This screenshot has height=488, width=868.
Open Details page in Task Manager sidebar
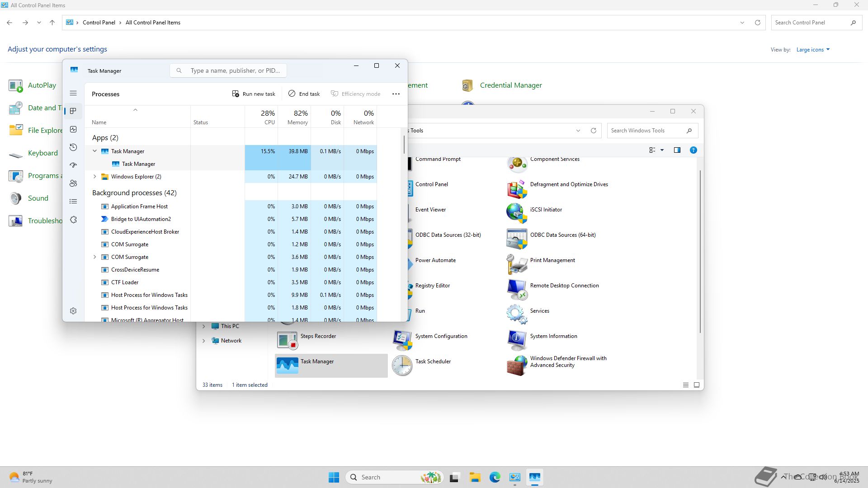tap(73, 202)
